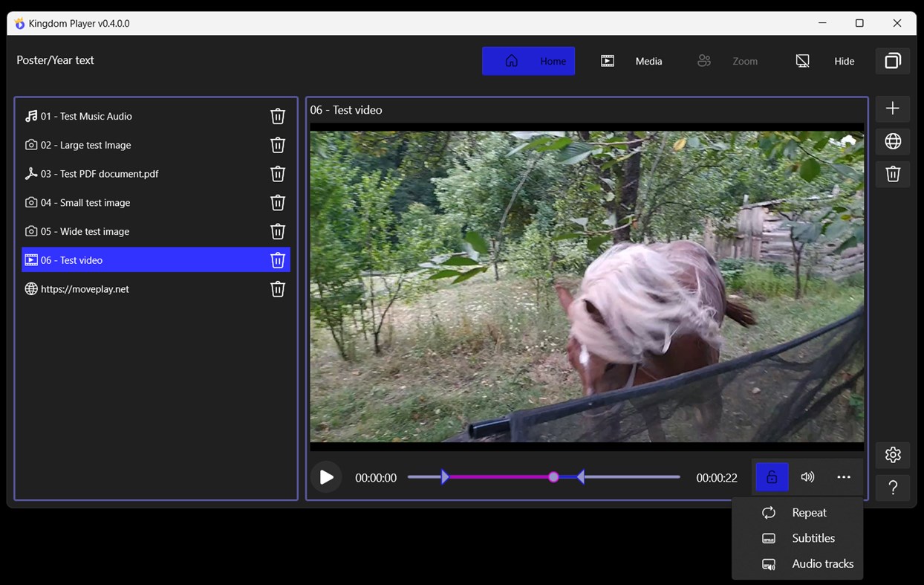This screenshot has height=585, width=924.
Task: Click the stacked windows icon at top right
Action: point(893,61)
